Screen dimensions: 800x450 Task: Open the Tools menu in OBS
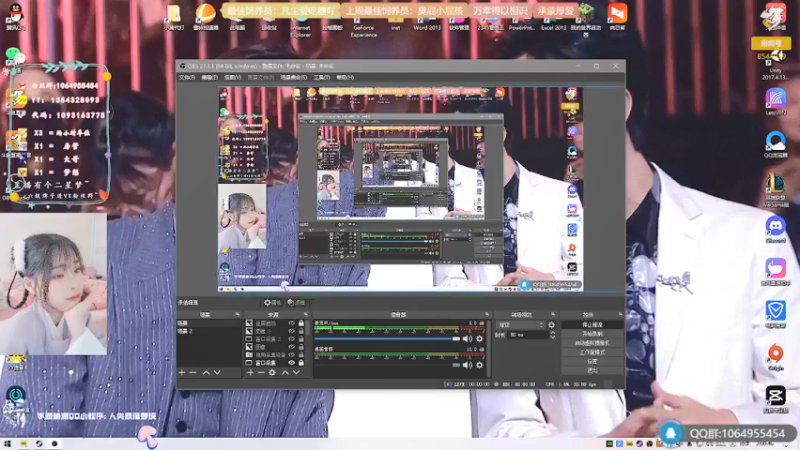(321, 78)
